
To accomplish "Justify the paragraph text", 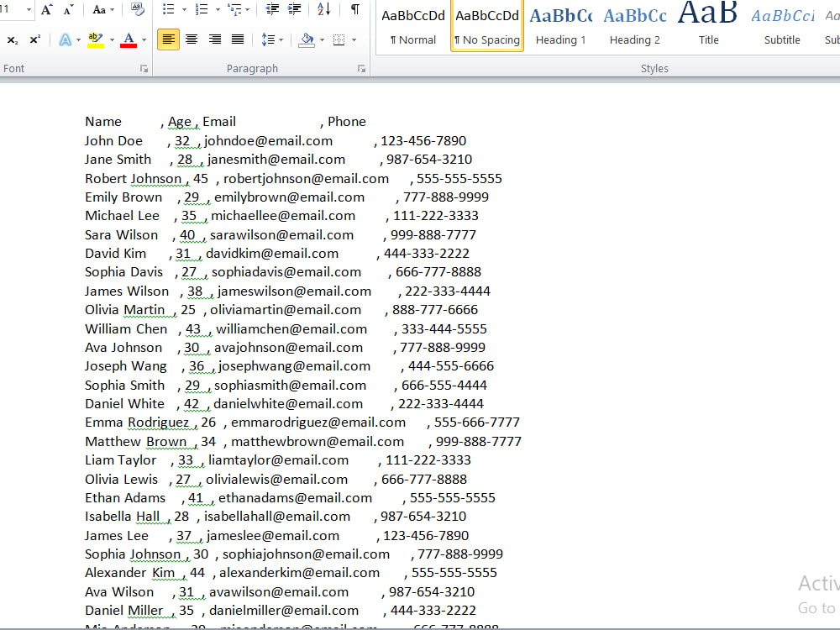I will 238,39.
